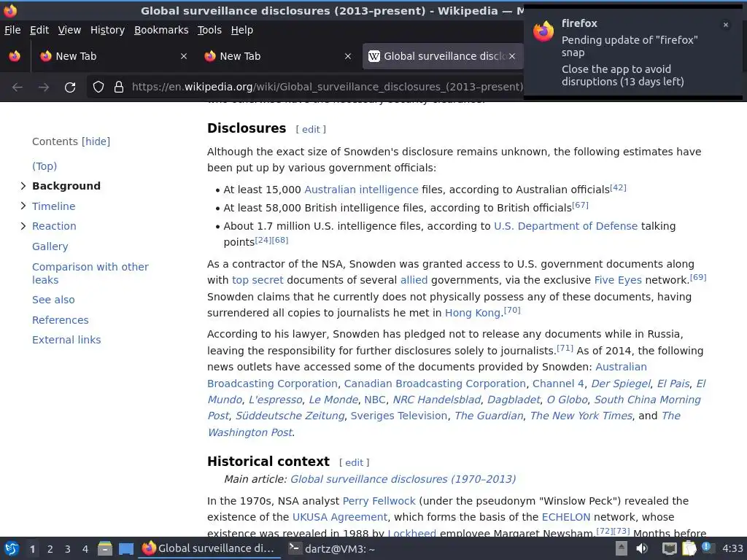
Task: Open The Guardian link
Action: pos(489,416)
